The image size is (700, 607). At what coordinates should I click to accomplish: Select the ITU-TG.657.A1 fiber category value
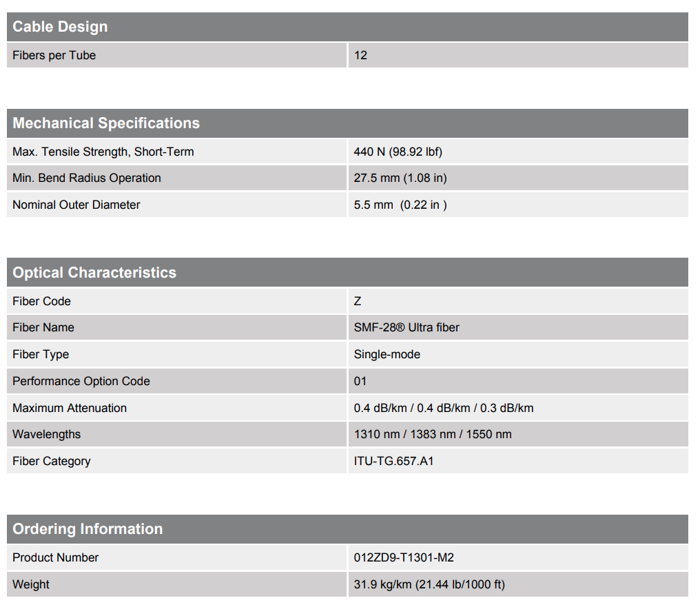pyautogui.click(x=394, y=461)
